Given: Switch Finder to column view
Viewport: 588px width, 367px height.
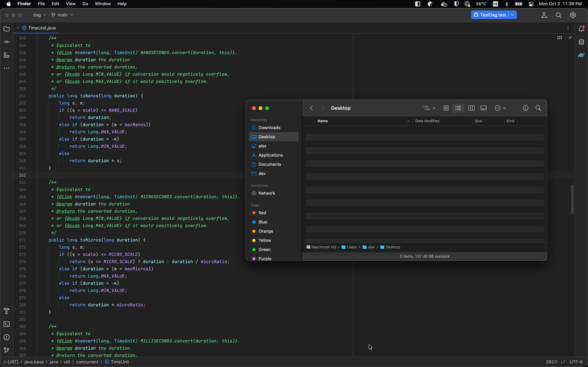Looking at the screenshot, I should 471,108.
